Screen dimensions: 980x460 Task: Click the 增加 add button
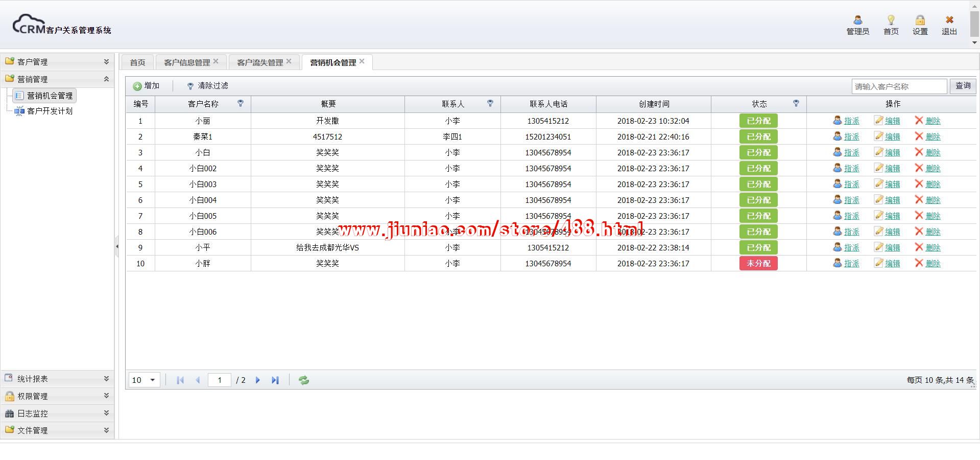(x=147, y=86)
